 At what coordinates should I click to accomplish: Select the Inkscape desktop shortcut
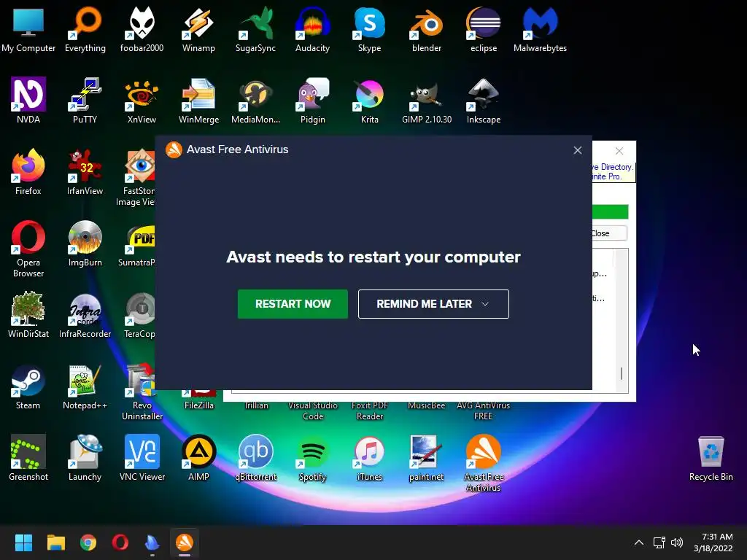pyautogui.click(x=484, y=101)
